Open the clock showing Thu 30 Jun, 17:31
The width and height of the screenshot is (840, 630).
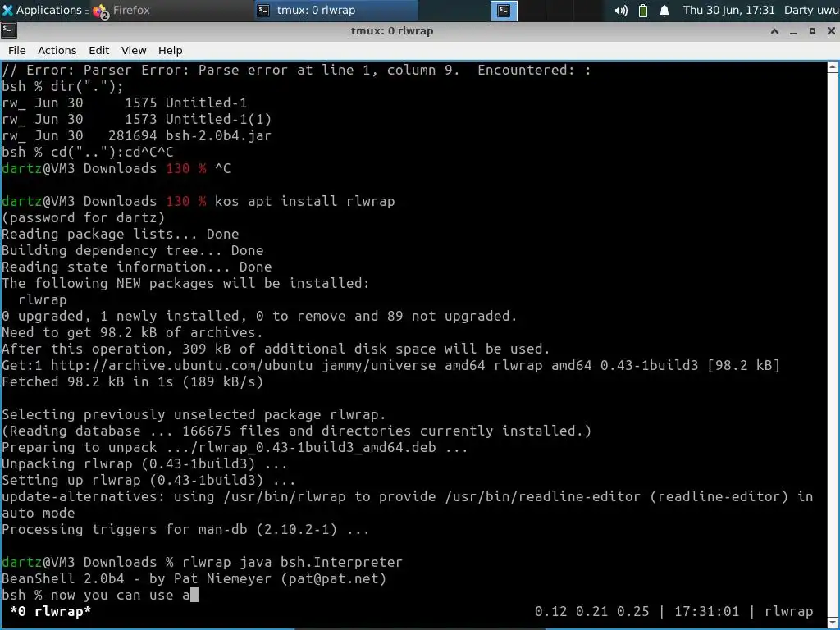(x=728, y=10)
